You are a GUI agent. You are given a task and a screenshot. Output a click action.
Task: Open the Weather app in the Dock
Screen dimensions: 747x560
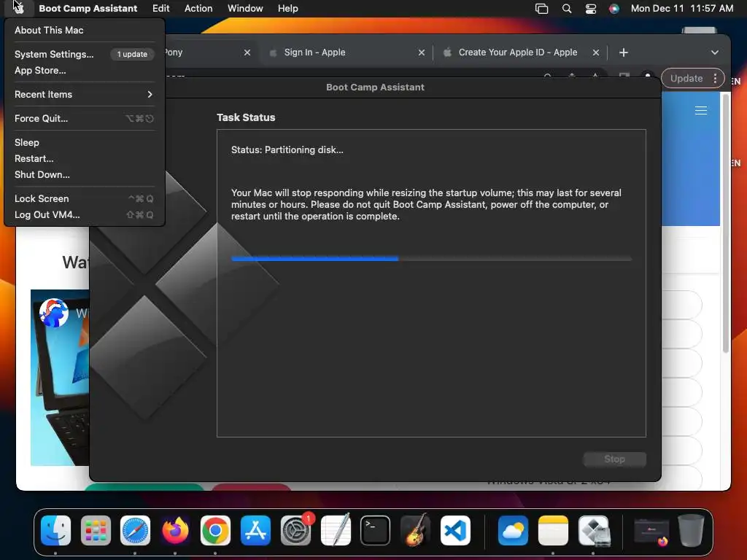513,530
